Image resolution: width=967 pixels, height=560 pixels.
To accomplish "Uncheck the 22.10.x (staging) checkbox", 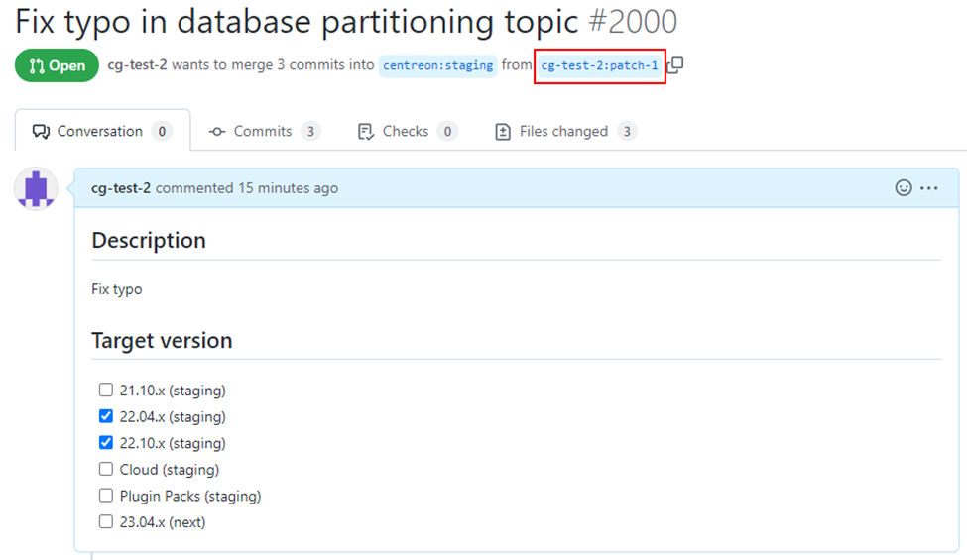I will [x=106, y=443].
